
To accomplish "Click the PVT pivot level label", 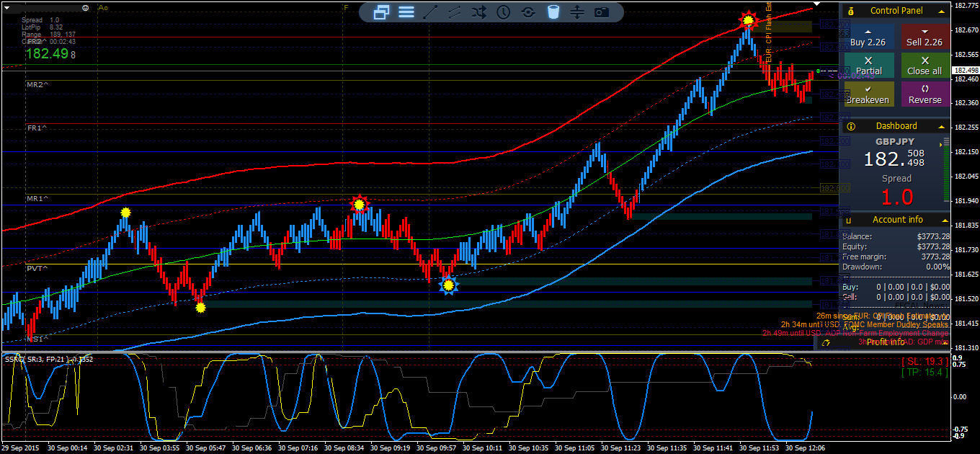I will tap(37, 269).
